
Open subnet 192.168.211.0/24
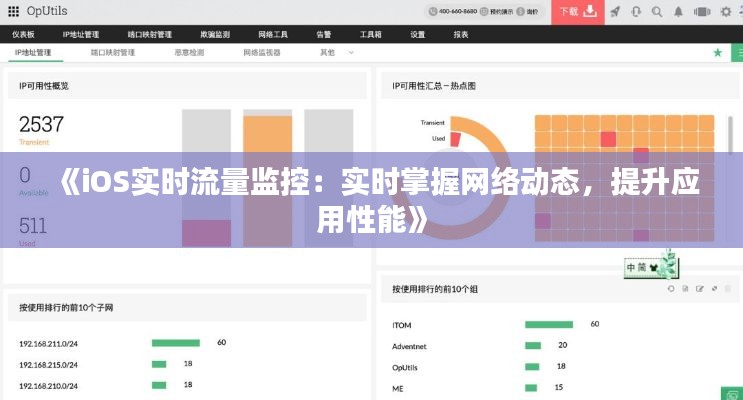48,344
